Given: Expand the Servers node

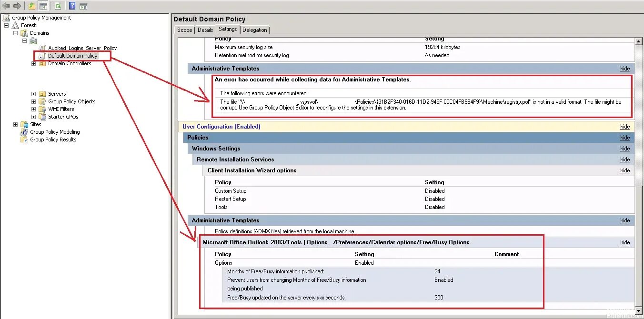Looking at the screenshot, I should tap(33, 94).
